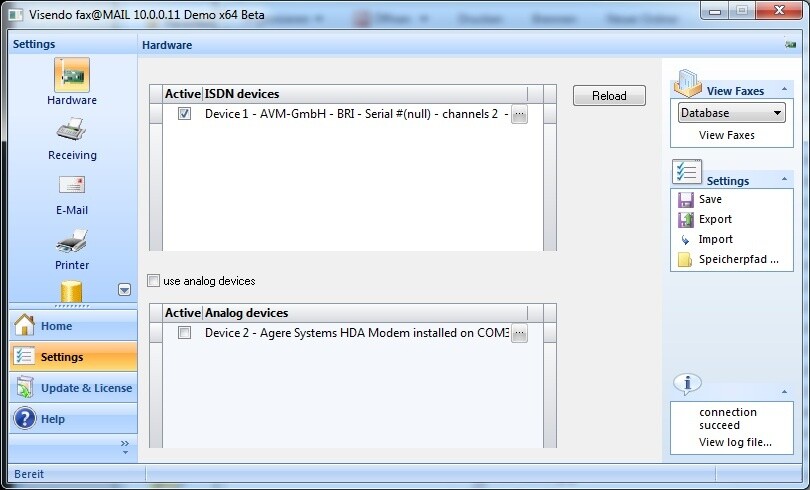The width and height of the screenshot is (810, 490).
Task: Enable the 'use analog devices' checkbox
Action: [x=154, y=281]
